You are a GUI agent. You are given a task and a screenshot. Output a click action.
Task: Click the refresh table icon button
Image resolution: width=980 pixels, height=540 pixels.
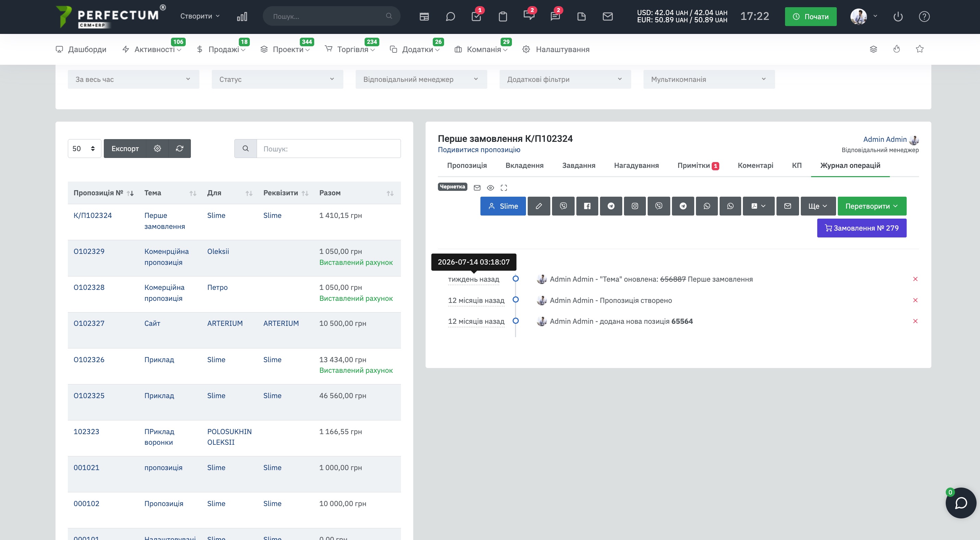tap(180, 148)
